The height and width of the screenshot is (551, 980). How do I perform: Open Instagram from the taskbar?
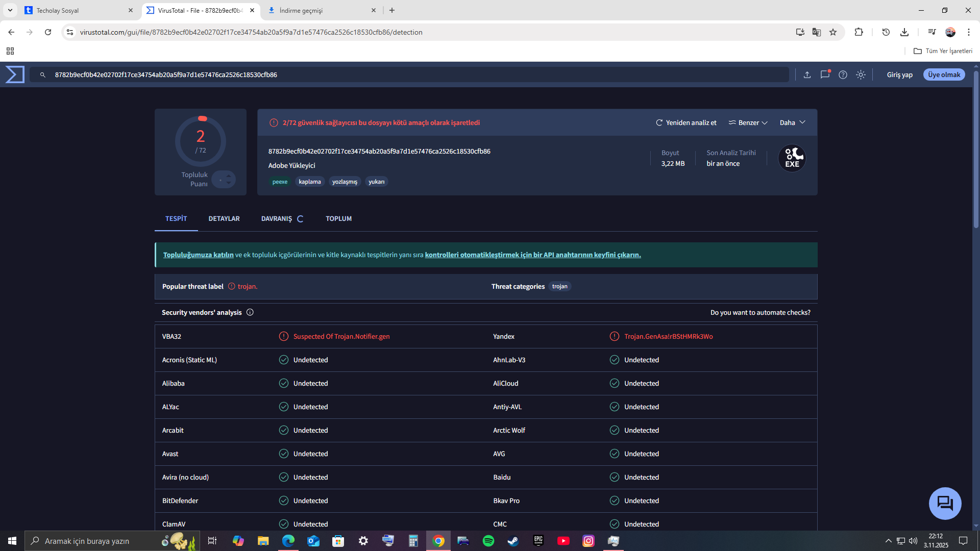(589, 541)
